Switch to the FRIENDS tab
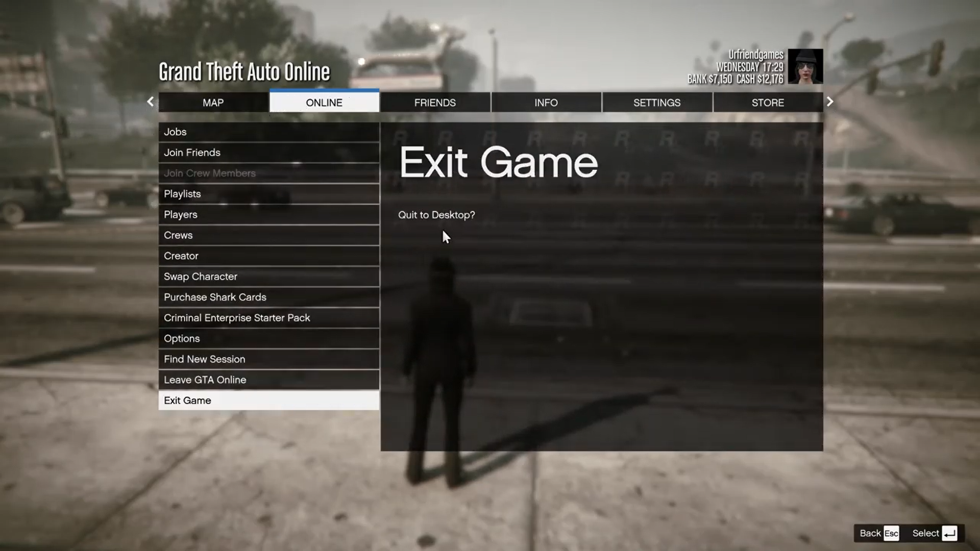This screenshot has height=551, width=980. [x=435, y=102]
